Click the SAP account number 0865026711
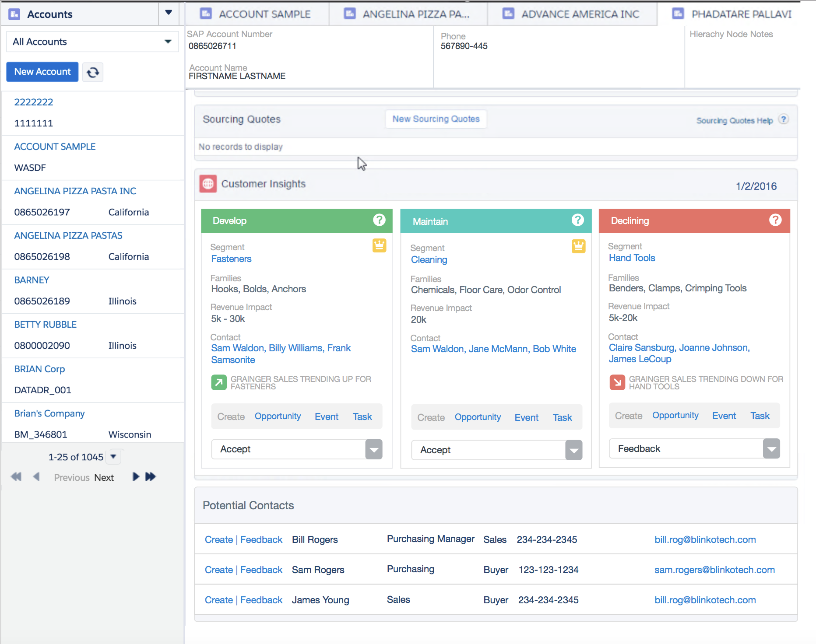816x644 pixels. (212, 46)
